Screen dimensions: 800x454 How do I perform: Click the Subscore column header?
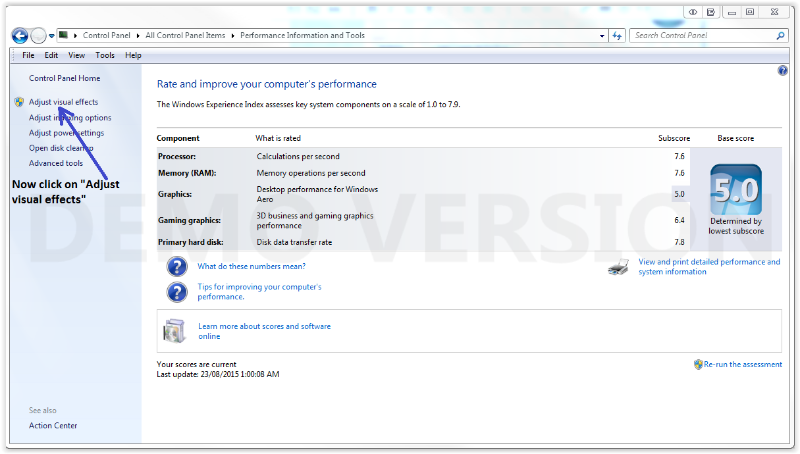(674, 138)
